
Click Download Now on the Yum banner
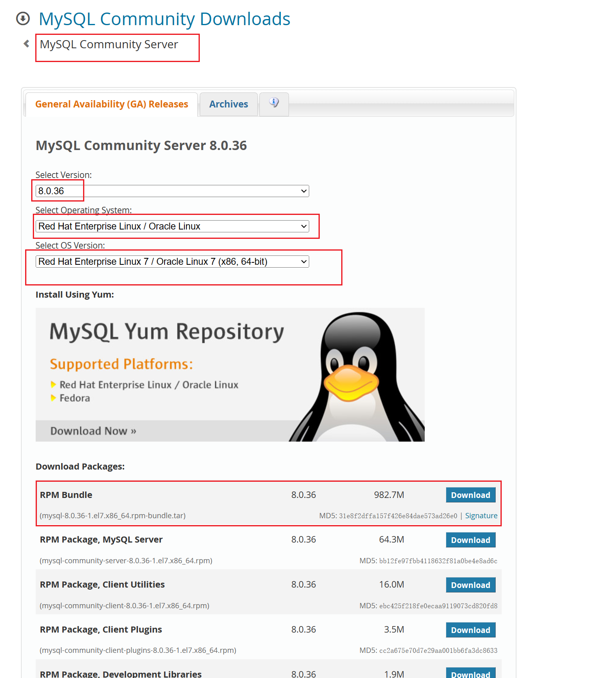coord(93,431)
